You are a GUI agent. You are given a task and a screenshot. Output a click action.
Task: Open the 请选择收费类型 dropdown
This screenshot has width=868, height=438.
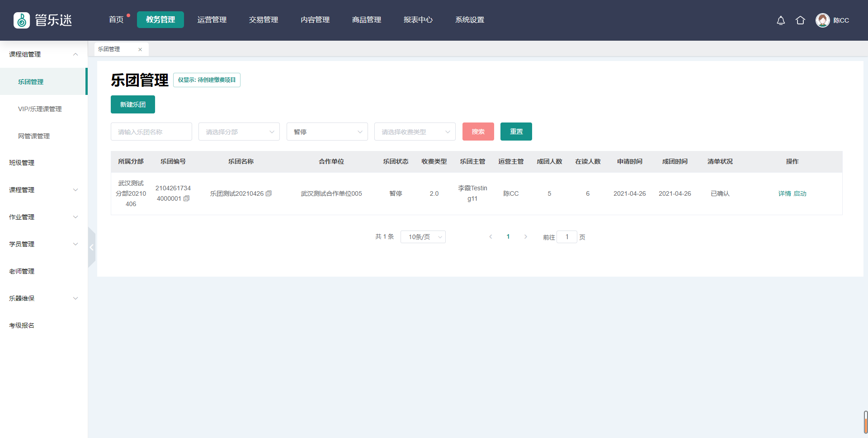tap(415, 132)
